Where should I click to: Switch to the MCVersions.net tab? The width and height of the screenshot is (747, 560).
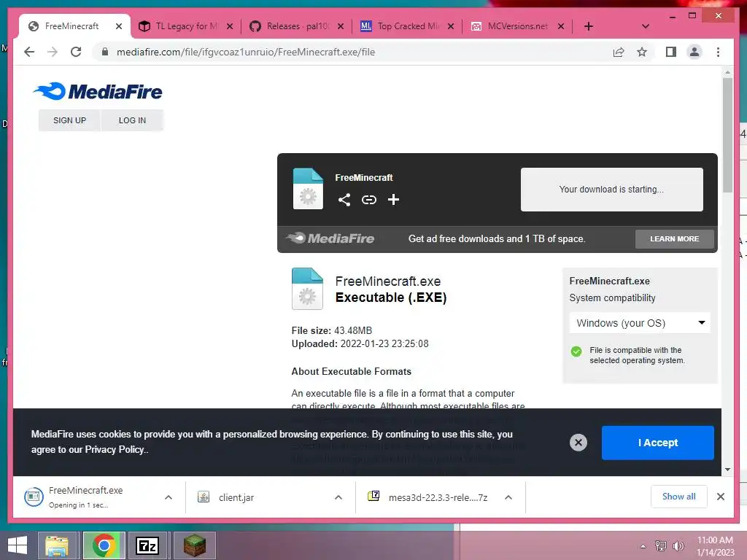(518, 26)
